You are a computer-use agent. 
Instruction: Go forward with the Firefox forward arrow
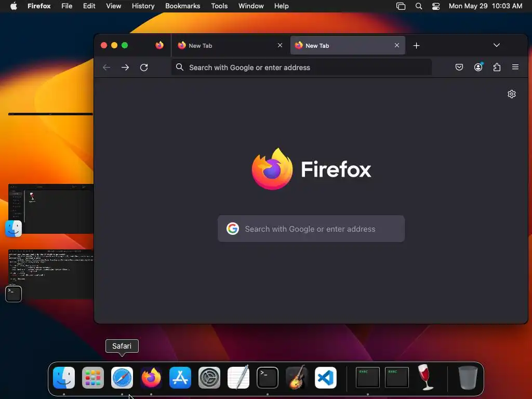[125, 68]
